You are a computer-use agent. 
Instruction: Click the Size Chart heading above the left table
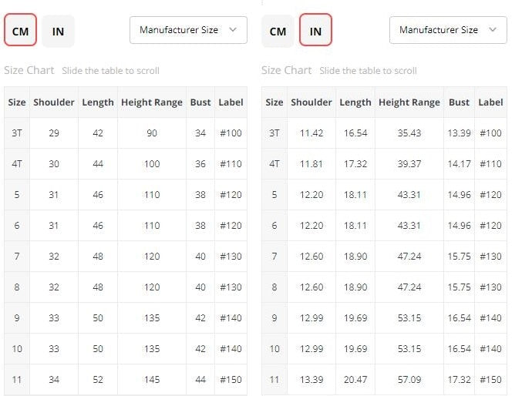[x=29, y=70]
